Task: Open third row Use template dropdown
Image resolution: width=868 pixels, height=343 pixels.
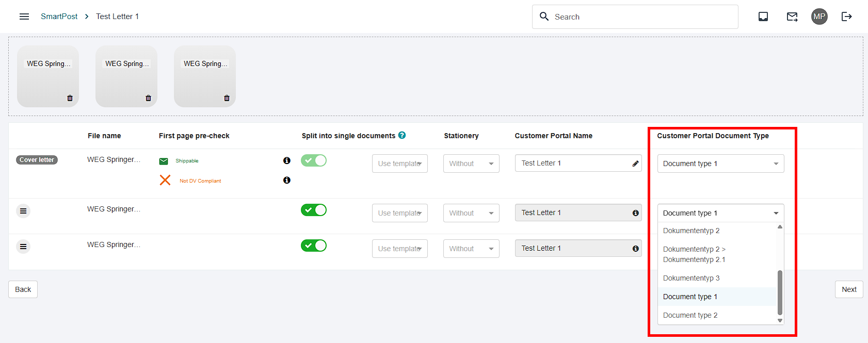Action: pos(400,249)
